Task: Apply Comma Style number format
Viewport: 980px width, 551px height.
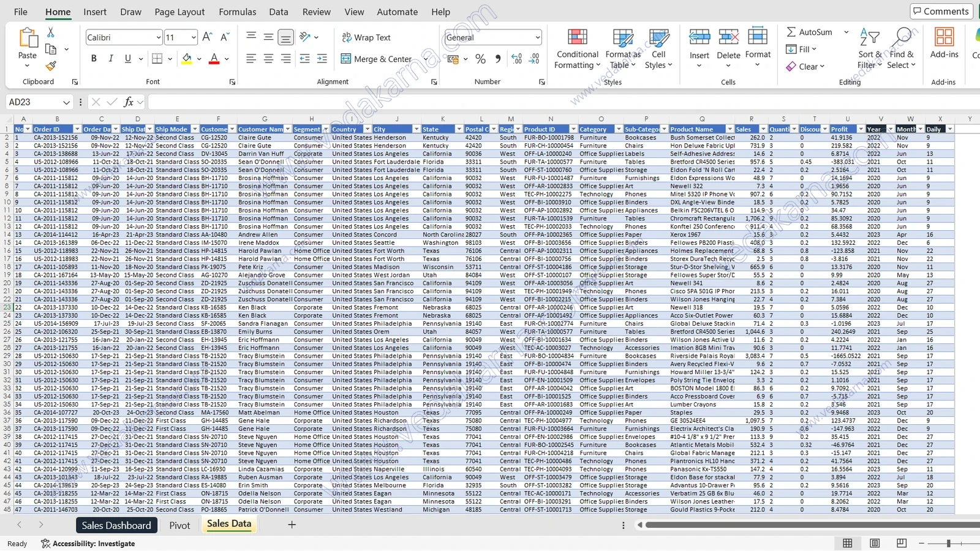Action: pyautogui.click(x=497, y=59)
